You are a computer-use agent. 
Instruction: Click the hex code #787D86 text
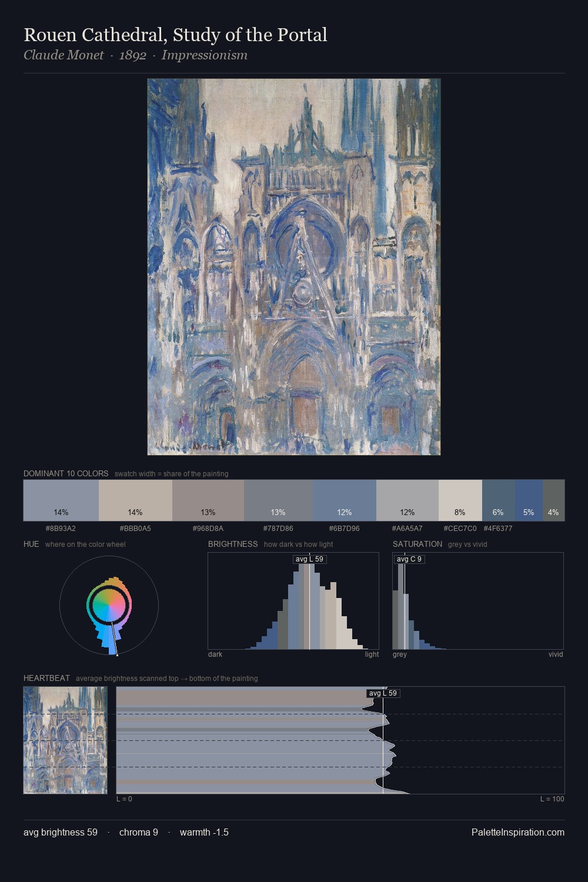[x=278, y=529]
